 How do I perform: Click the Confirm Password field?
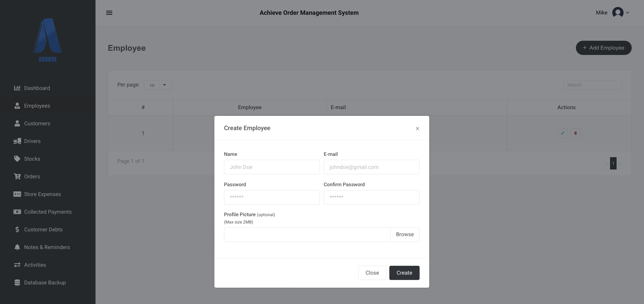(371, 197)
